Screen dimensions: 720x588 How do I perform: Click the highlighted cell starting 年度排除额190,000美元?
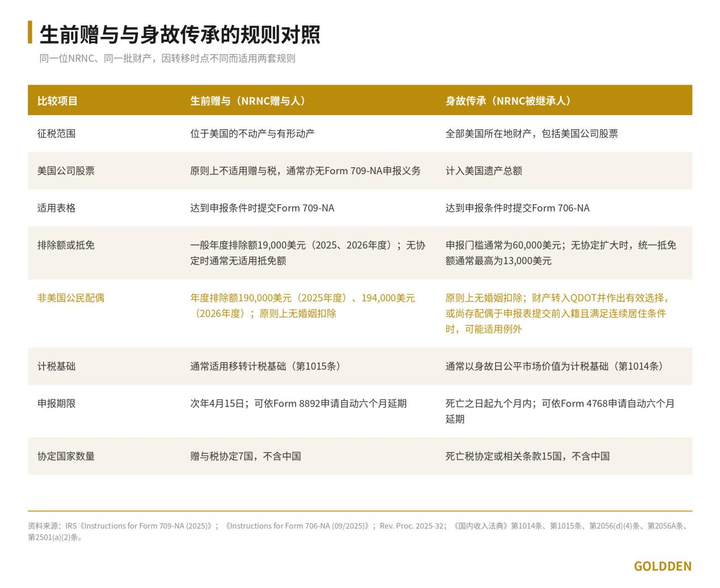(302, 306)
